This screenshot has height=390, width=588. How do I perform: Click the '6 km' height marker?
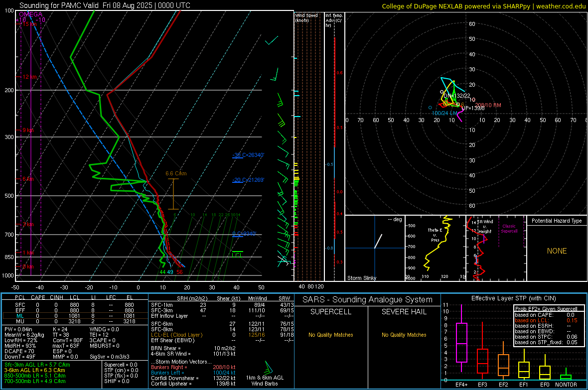pos(28,179)
